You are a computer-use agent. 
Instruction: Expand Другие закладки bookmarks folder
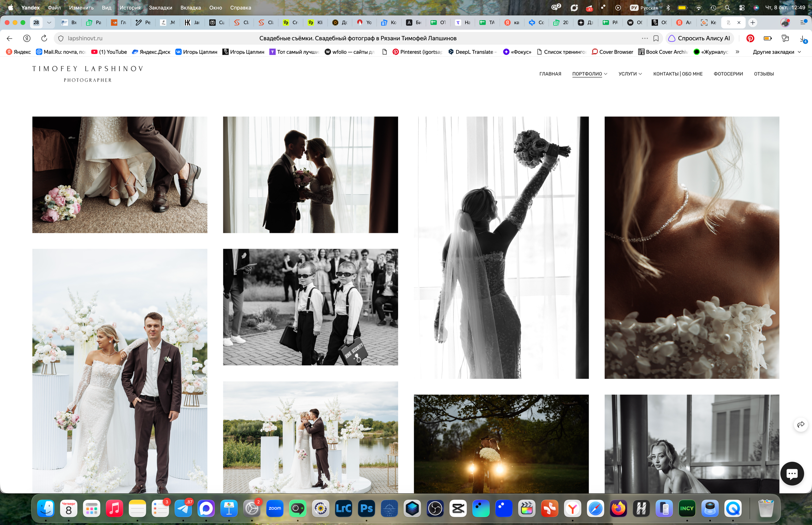[776, 52]
